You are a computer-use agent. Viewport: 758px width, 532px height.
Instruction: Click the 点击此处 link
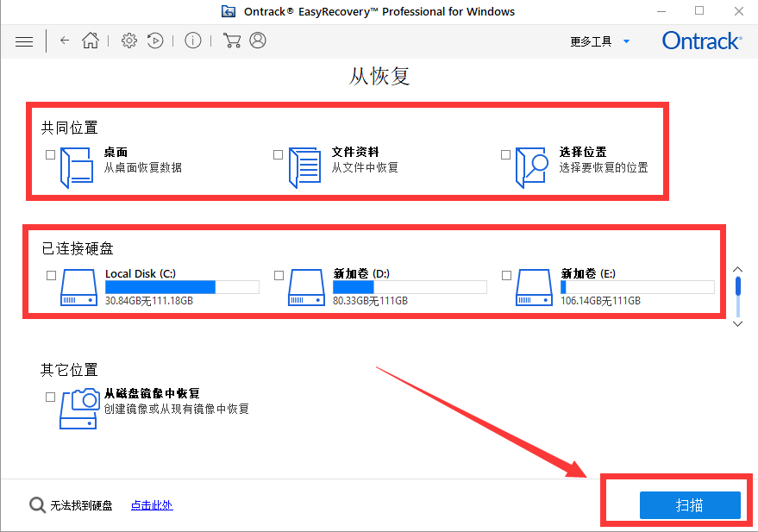point(152,505)
